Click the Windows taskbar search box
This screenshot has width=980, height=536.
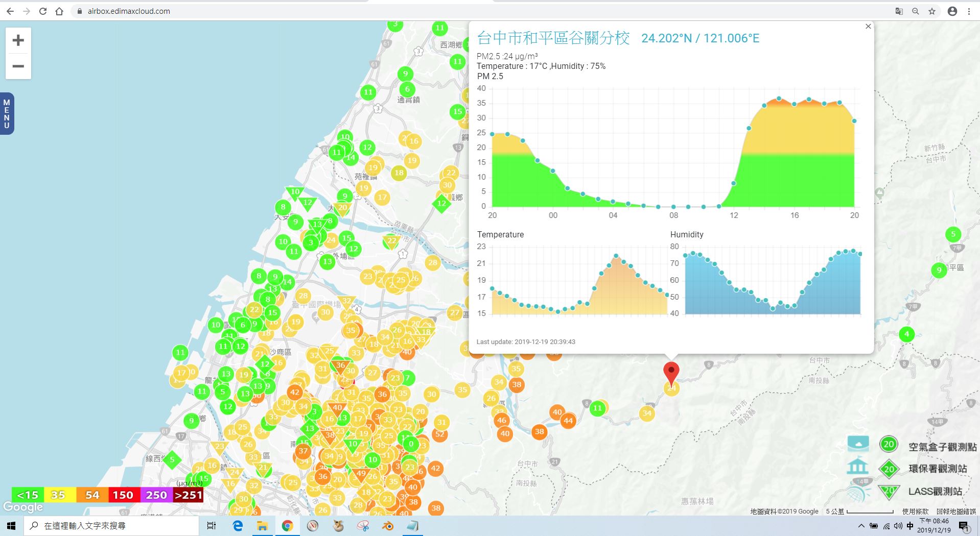pyautogui.click(x=112, y=526)
